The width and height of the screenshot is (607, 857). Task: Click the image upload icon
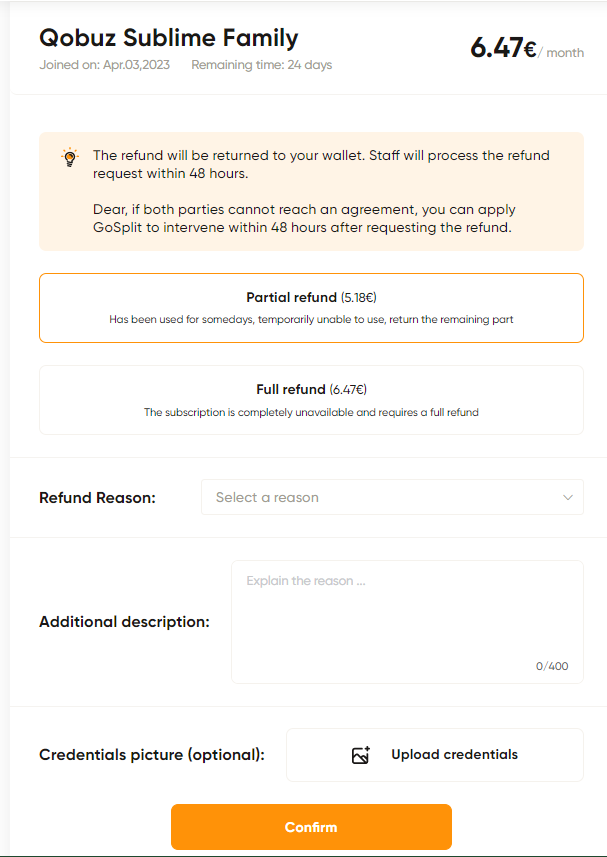point(361,755)
